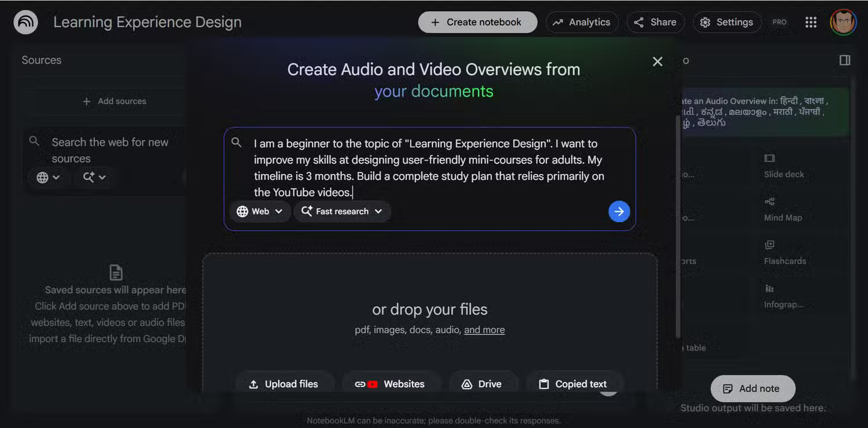Collapse the Studio panel
Viewport: 868px width, 428px height.
(844, 60)
